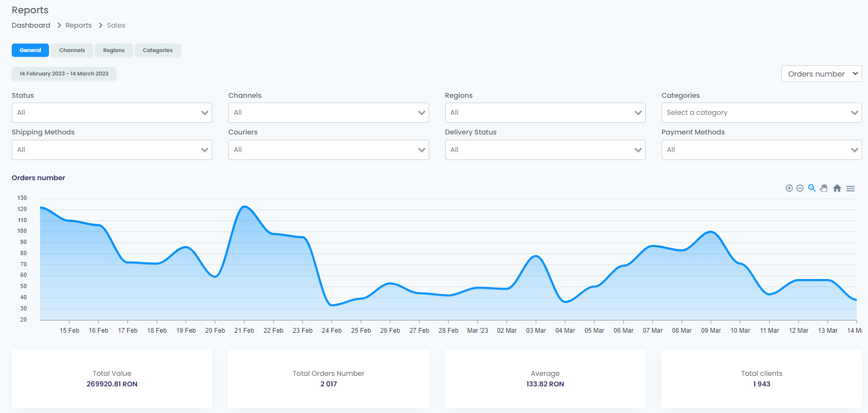Expand the Shipping Methods dropdown
The image size is (868, 413).
pyautogui.click(x=112, y=150)
